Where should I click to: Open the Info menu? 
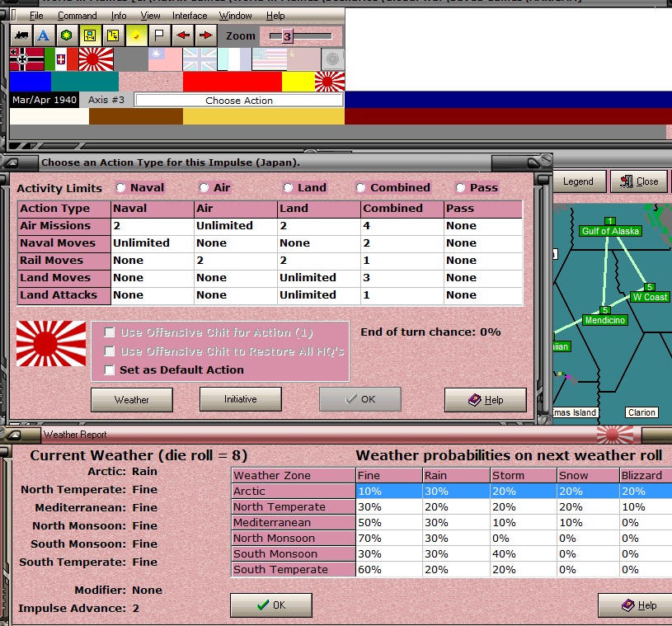pos(119,16)
